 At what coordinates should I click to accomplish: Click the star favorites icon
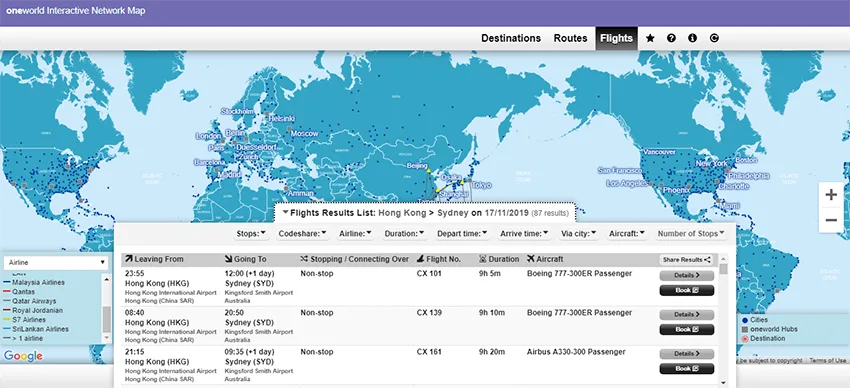[650, 38]
